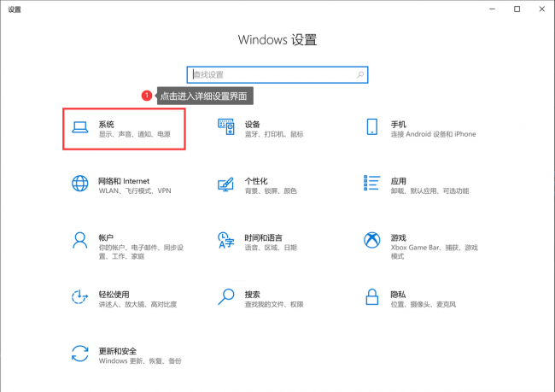
Task: Open the 搜索 settings title
Action: pos(253,295)
